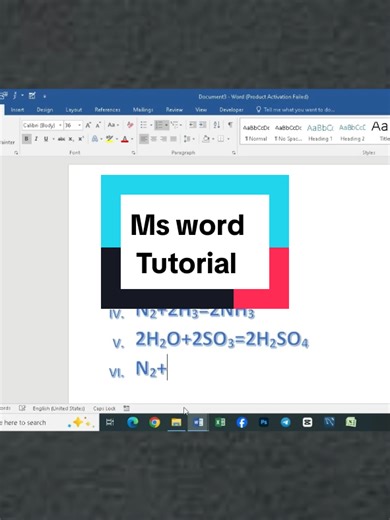Align text left
The image size is (390, 520).
click(144, 139)
